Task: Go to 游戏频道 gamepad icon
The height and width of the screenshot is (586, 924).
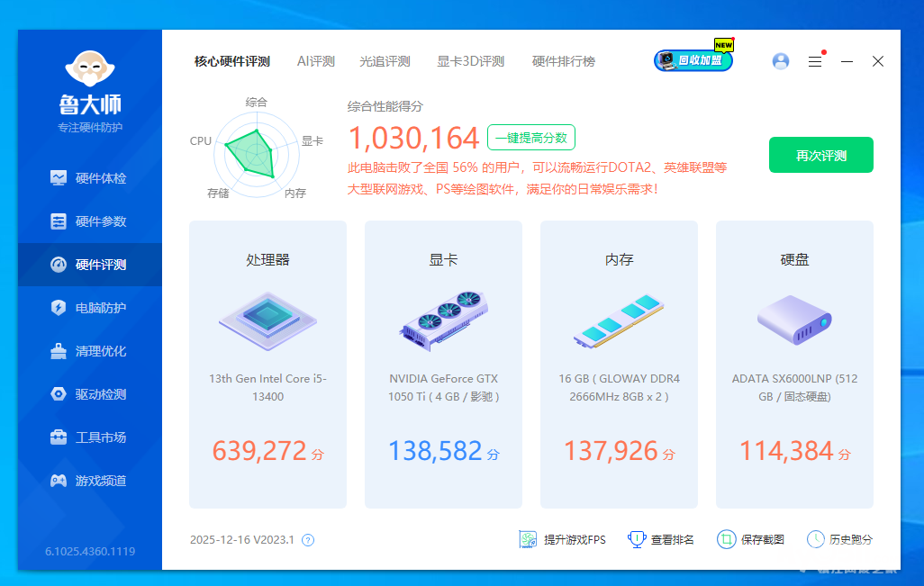Action: pos(59,481)
